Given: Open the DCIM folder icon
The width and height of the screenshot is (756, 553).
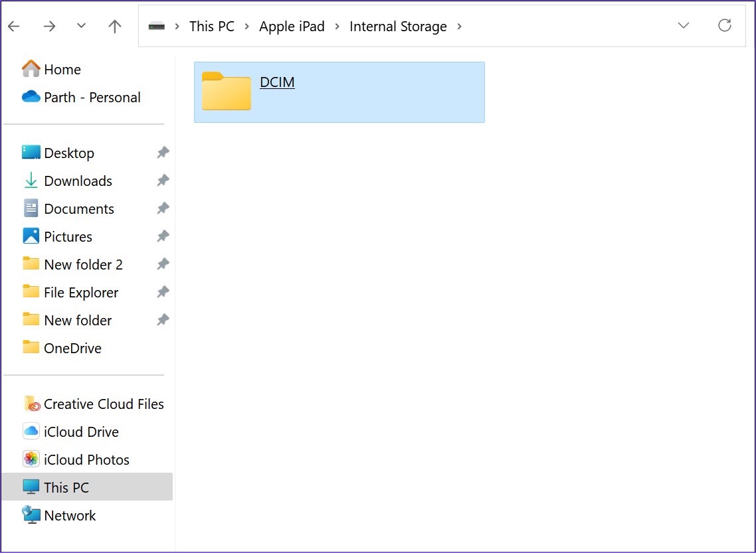Looking at the screenshot, I should pyautogui.click(x=226, y=91).
